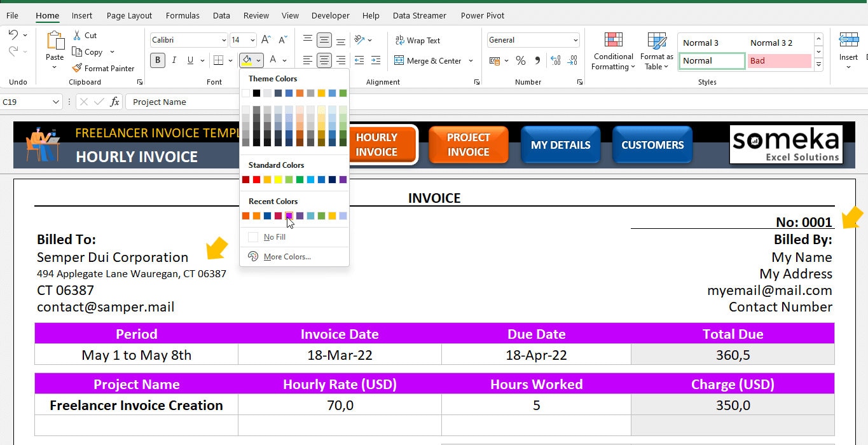The image size is (868, 445).
Task: Expand the Name Box C19 dropdown
Action: pyautogui.click(x=56, y=102)
